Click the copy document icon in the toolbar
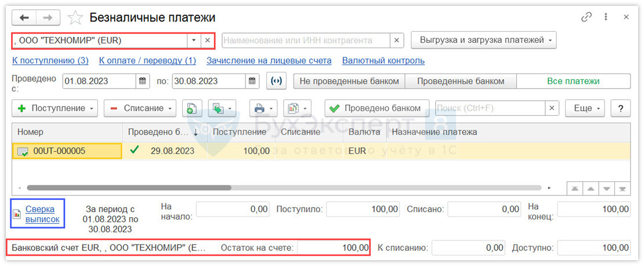Screen dimensions: 644x266 click(x=191, y=108)
